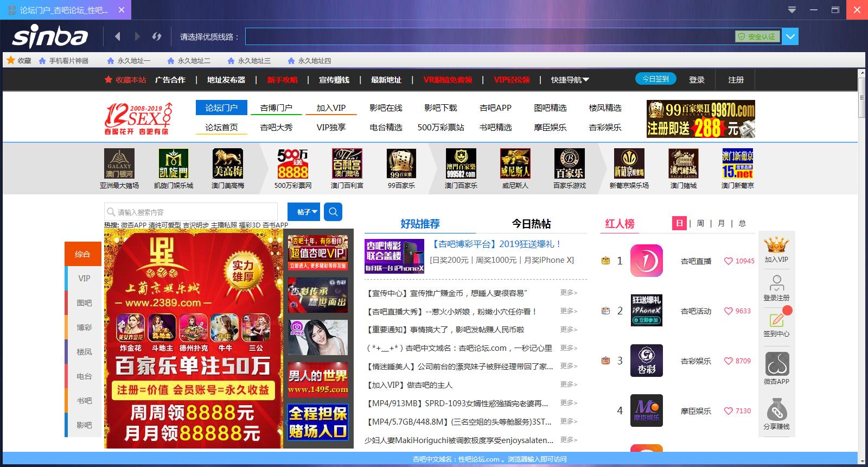This screenshot has width=868, height=467.
Task: Click the browser back arrow
Action: (118, 36)
